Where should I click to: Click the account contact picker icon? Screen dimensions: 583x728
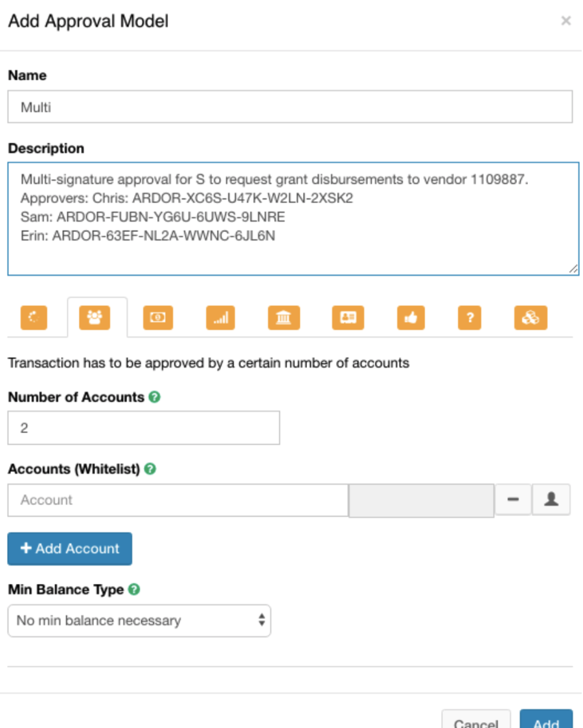pos(551,499)
